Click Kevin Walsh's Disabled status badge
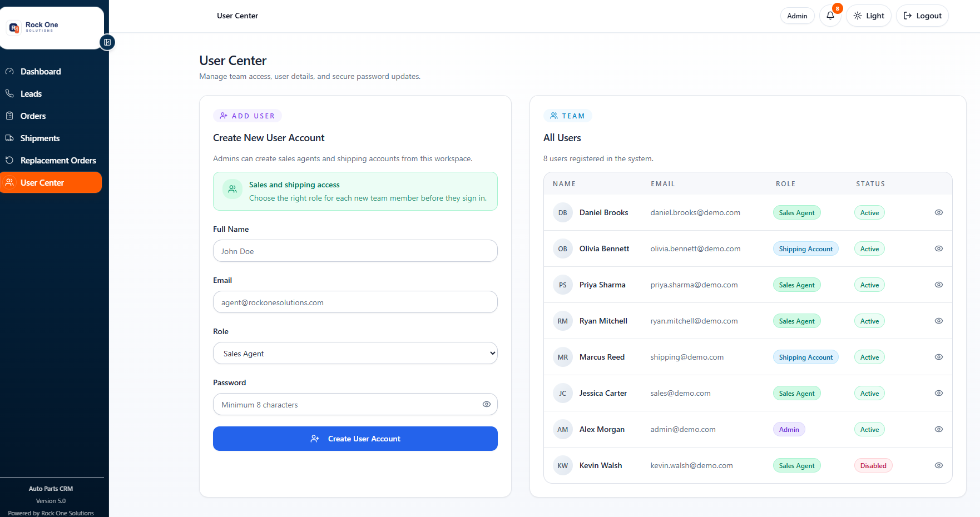This screenshot has width=980, height=517. [x=873, y=465]
